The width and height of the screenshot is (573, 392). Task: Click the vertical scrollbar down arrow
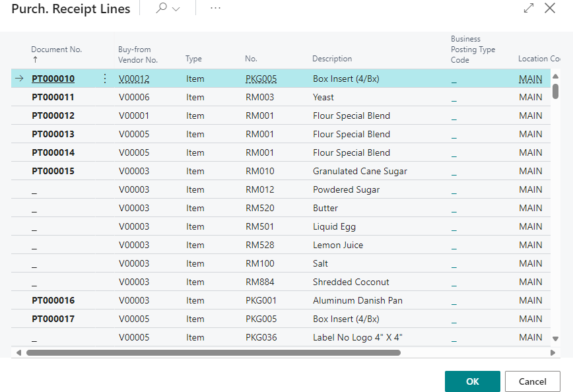(555, 338)
